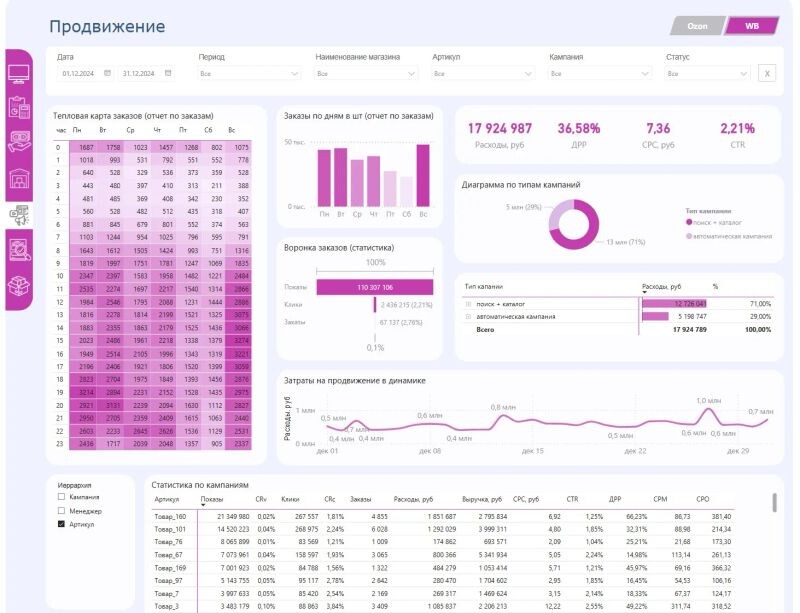This screenshot has height=613, width=800.
Task: Open calendar picker for start date 01.12.2024
Action: [110, 73]
